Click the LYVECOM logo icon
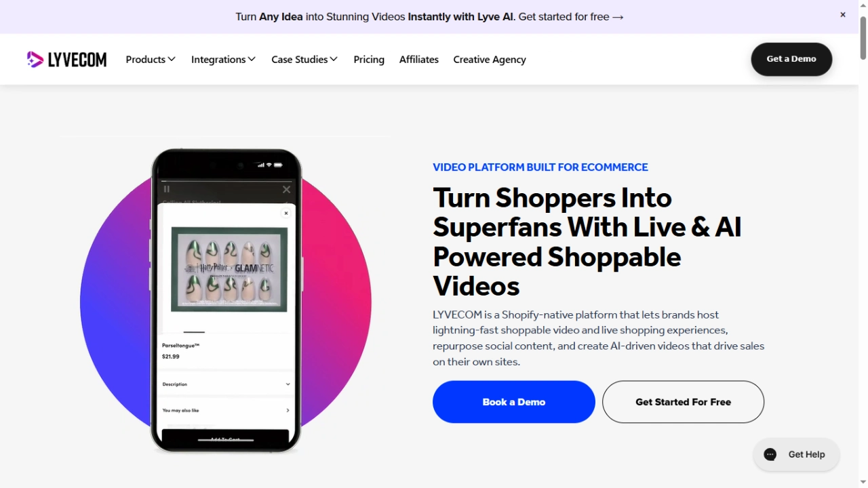This screenshot has height=488, width=868. (x=35, y=60)
